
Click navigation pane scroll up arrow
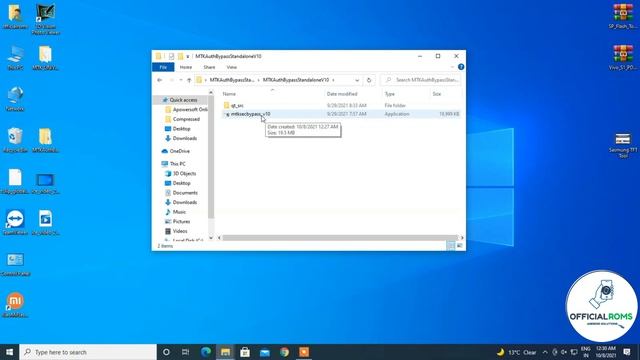211,93
